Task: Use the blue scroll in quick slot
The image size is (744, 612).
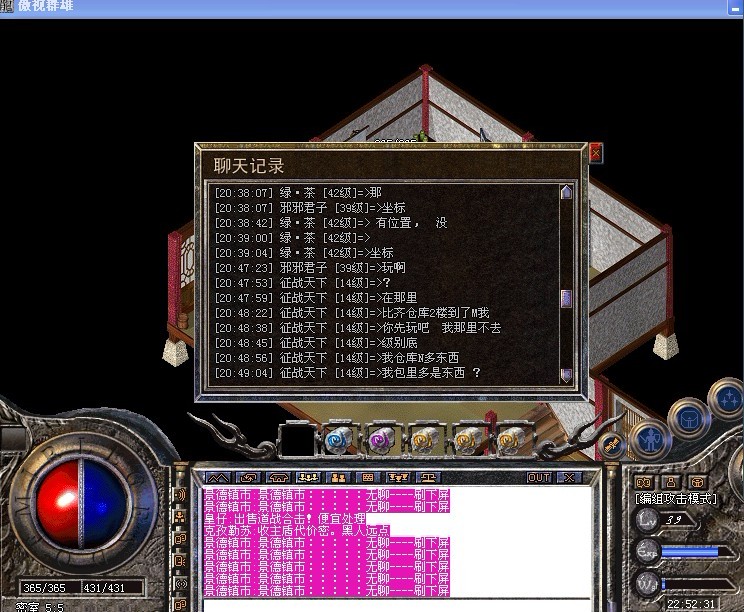Action: 340,439
